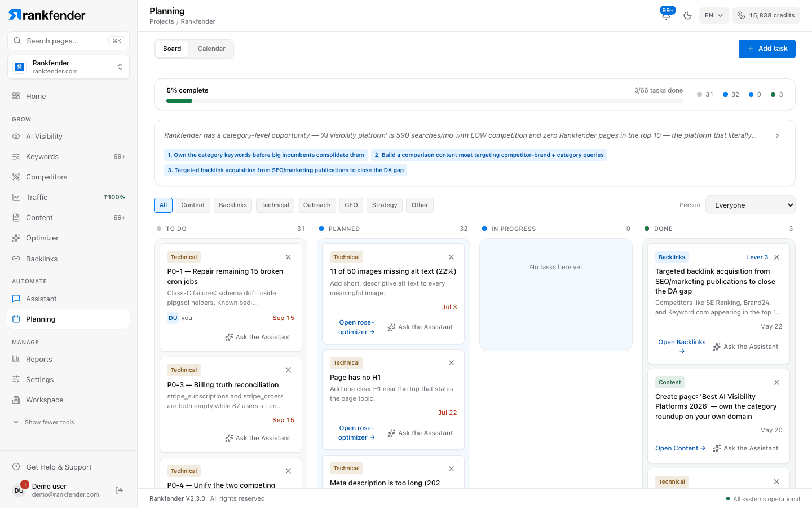Click the Add task button

pyautogui.click(x=767, y=49)
